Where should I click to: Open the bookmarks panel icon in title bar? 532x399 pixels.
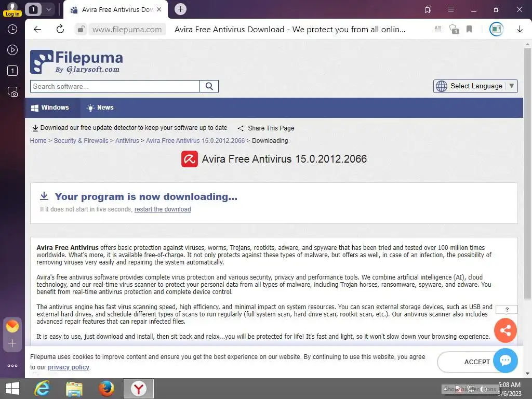click(x=428, y=9)
